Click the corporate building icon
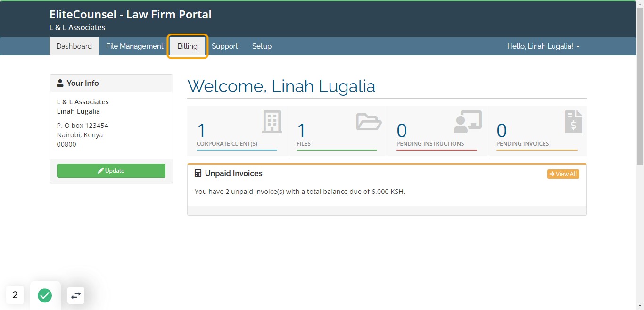This screenshot has width=644, height=310. click(272, 122)
